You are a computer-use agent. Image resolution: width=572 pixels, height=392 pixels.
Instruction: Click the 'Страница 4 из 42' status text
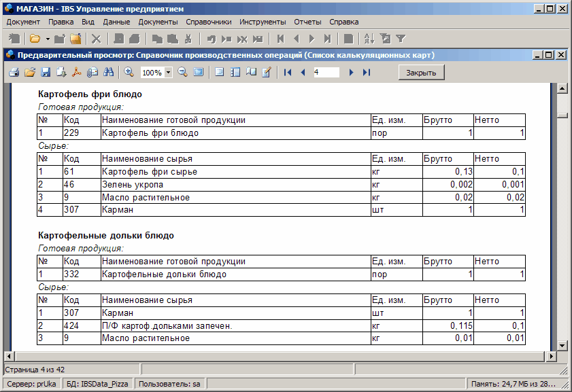point(35,370)
